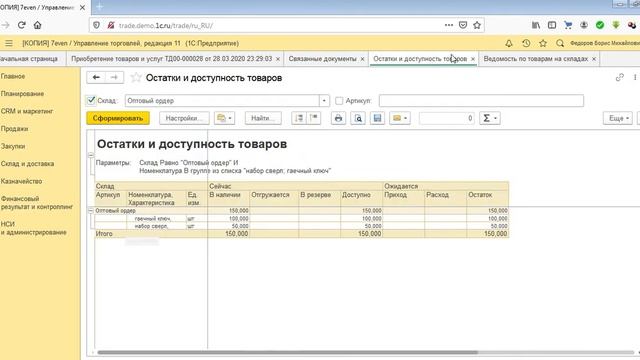Screen dimensions: 640x360
Task: Enable the Артикул filter checkbox
Action: point(339,100)
